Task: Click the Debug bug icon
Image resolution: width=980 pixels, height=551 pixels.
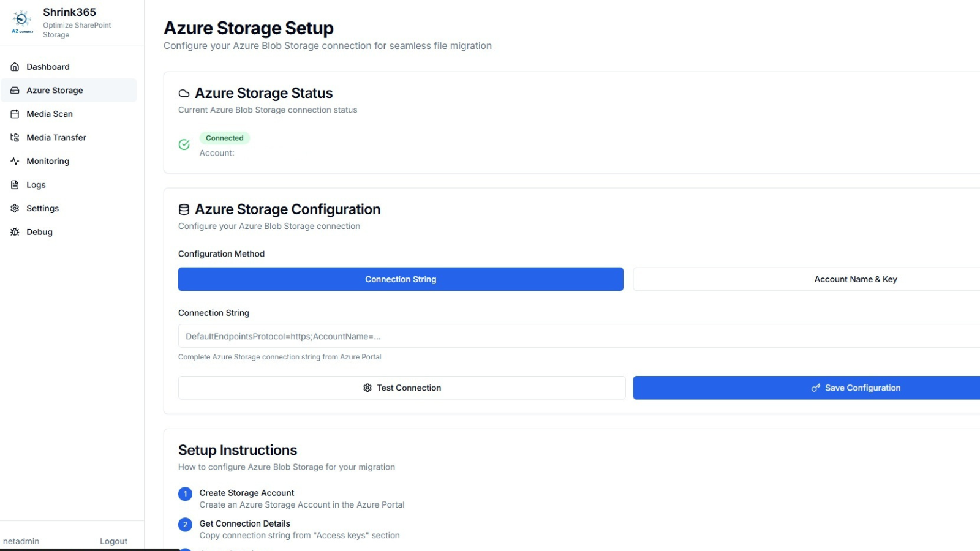Action: tap(15, 232)
